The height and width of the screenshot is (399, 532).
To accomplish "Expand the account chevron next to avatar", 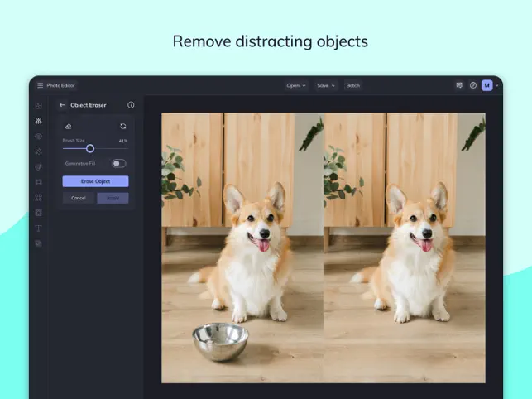I will (497, 85).
